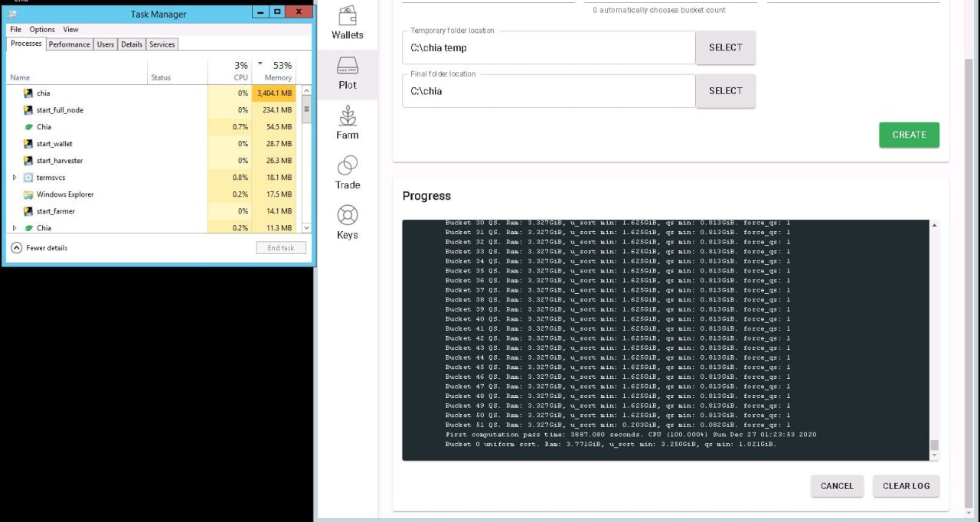Click the 'Bucket 0 uniform sort' log line

(x=611, y=444)
